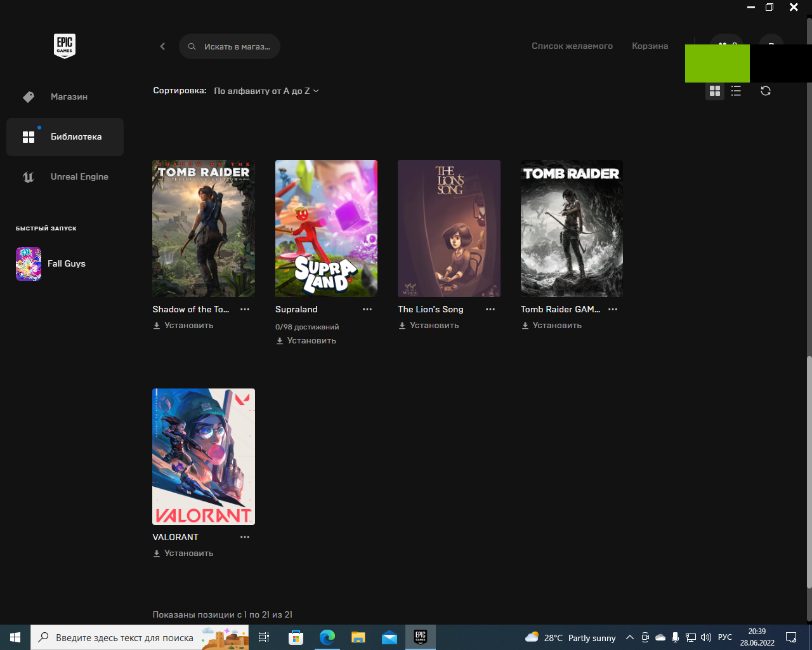Switch to grid view

tap(715, 91)
